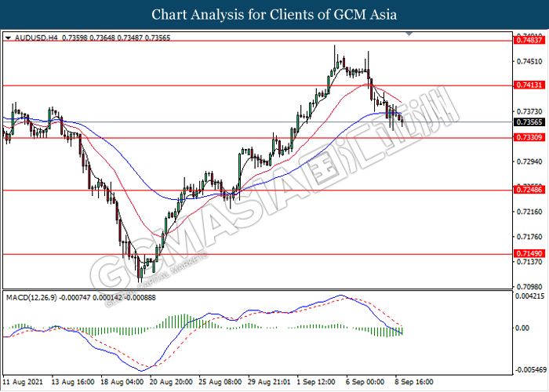Click the 0.72940 price axis value
549x392 pixels.
click(x=529, y=162)
